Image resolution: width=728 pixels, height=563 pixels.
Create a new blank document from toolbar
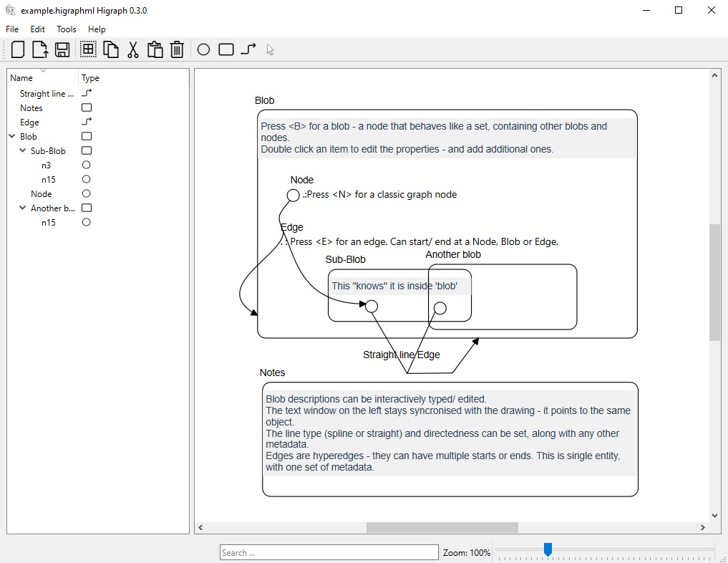pos(18,49)
